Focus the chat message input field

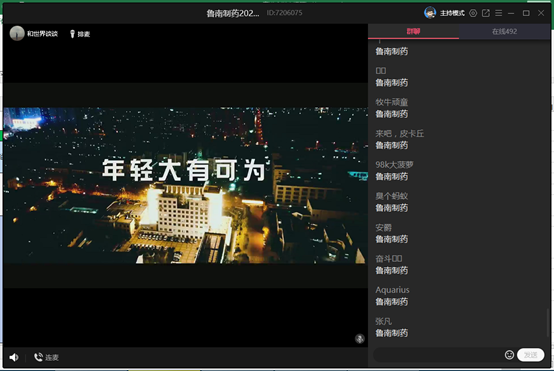pyautogui.click(x=438, y=355)
